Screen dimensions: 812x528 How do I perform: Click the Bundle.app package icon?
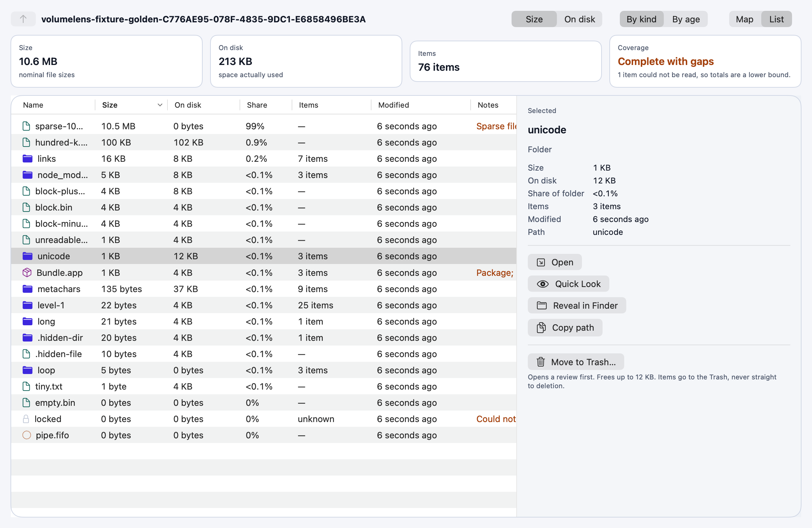(27, 273)
